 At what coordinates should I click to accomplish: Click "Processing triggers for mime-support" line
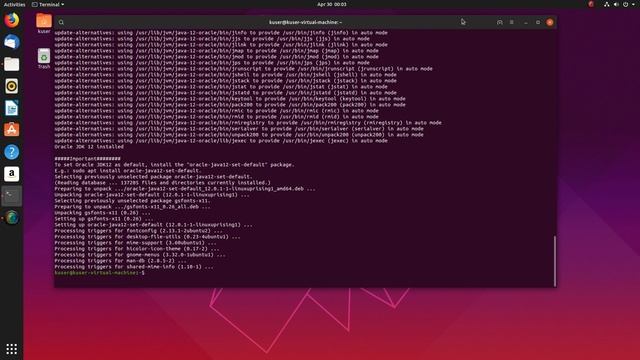tap(136, 242)
